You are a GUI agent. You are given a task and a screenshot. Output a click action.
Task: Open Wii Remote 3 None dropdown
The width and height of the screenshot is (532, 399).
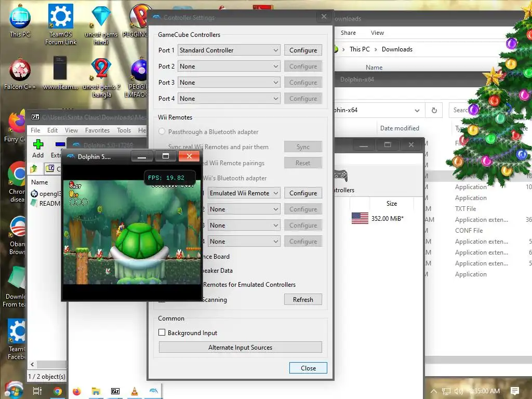click(x=244, y=225)
